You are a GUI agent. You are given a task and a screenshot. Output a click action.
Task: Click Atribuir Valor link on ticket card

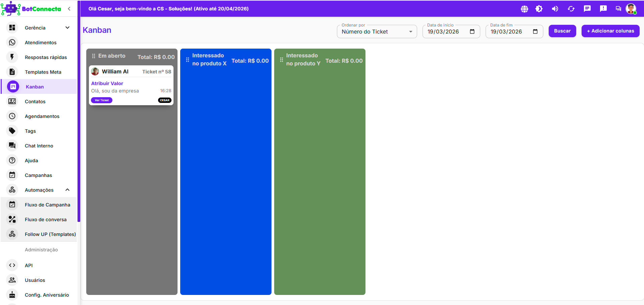point(107,83)
